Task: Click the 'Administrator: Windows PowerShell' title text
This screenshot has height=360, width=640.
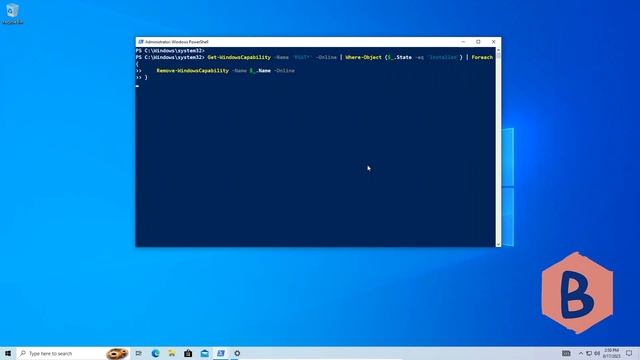Action: click(177, 42)
